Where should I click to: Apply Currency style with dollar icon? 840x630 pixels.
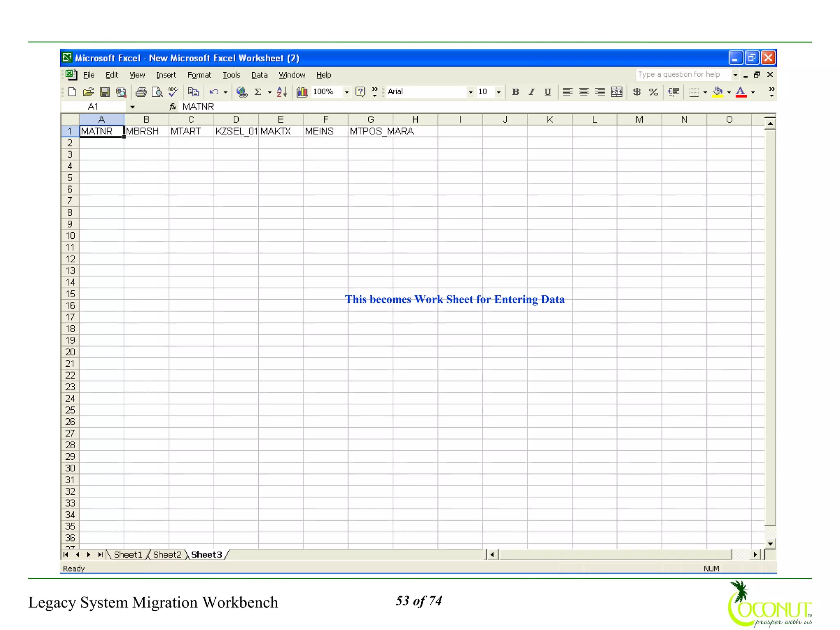[637, 92]
